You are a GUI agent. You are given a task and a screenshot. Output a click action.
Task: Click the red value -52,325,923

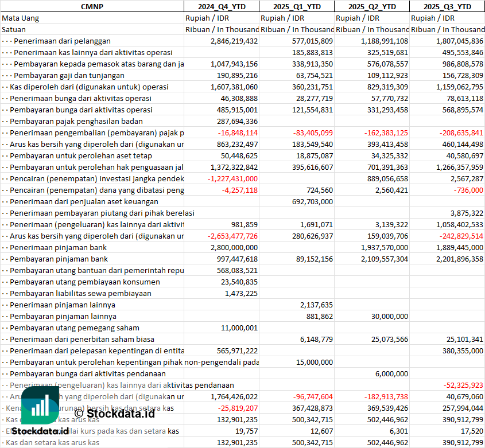click(463, 385)
